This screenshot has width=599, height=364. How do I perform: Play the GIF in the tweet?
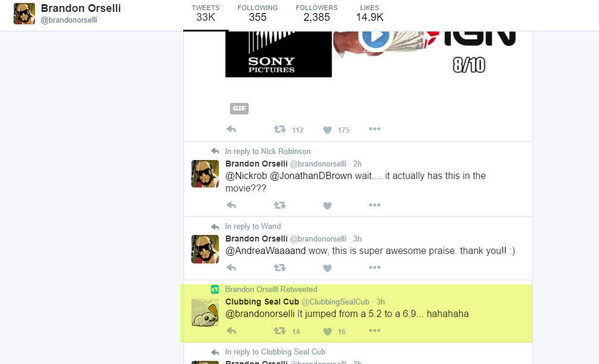[375, 37]
